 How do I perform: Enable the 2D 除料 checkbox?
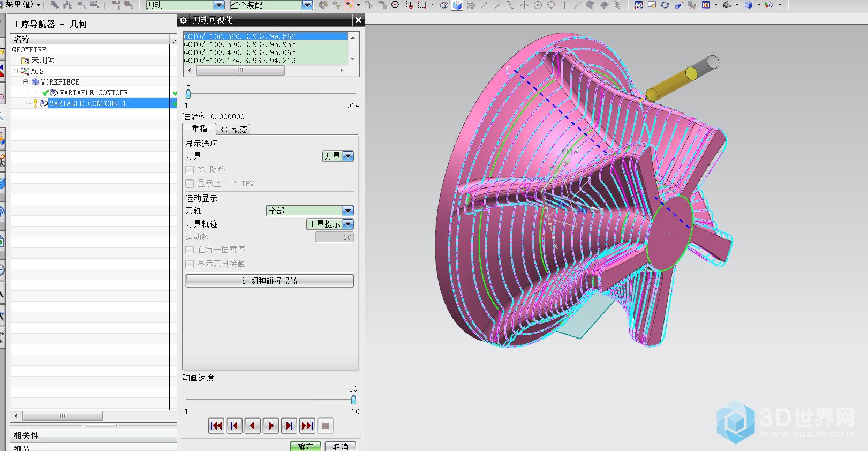pyautogui.click(x=190, y=170)
